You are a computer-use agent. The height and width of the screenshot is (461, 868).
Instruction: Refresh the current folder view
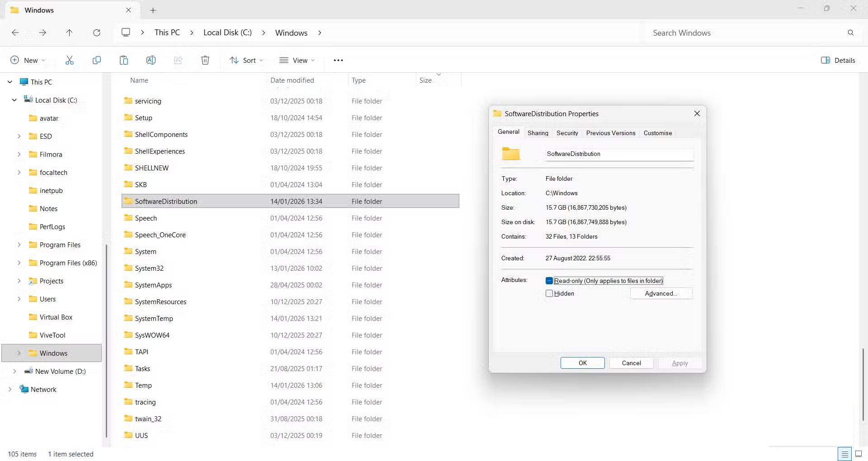(96, 33)
